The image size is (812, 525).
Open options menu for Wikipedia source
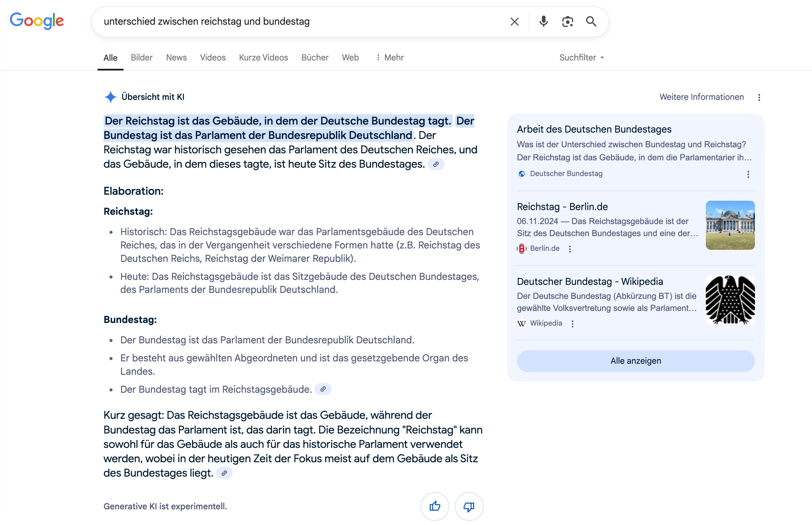tap(573, 324)
